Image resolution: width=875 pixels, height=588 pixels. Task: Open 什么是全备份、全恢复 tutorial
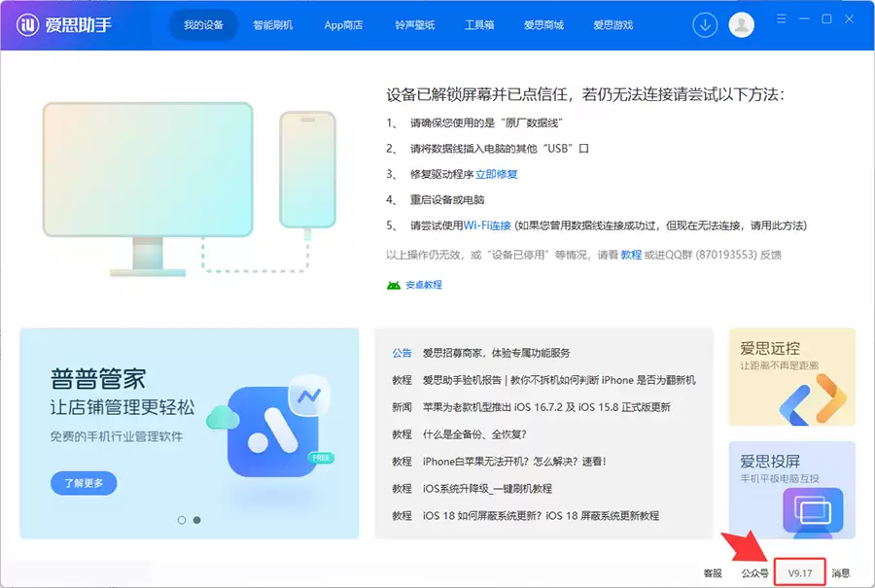[x=474, y=434]
